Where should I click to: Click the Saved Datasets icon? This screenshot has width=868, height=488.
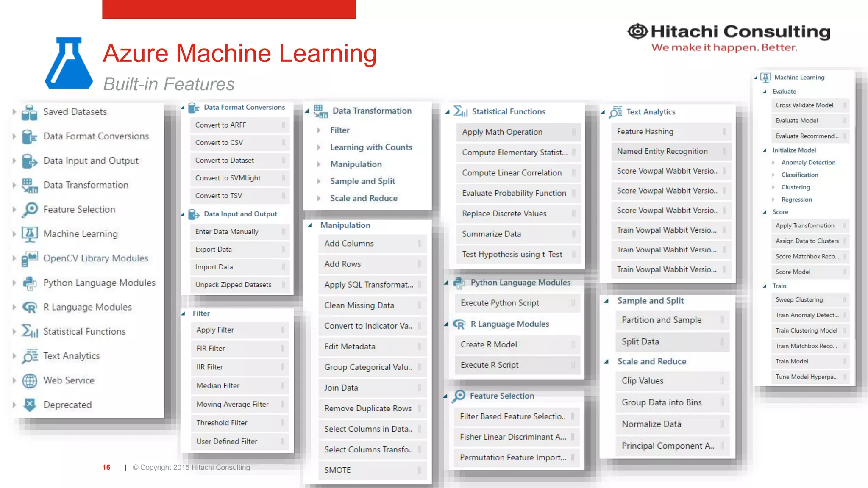[x=30, y=112]
